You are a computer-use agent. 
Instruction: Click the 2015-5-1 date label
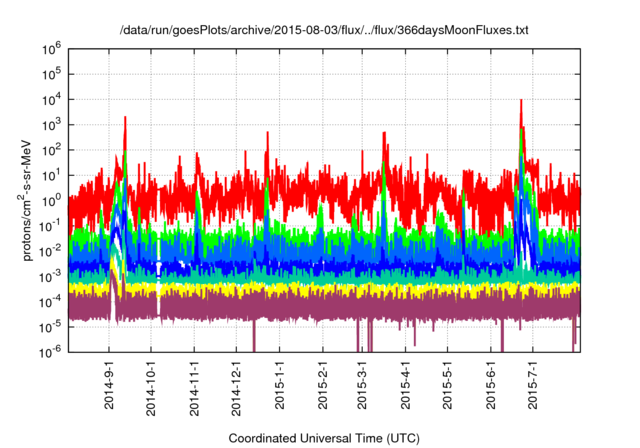(447, 384)
